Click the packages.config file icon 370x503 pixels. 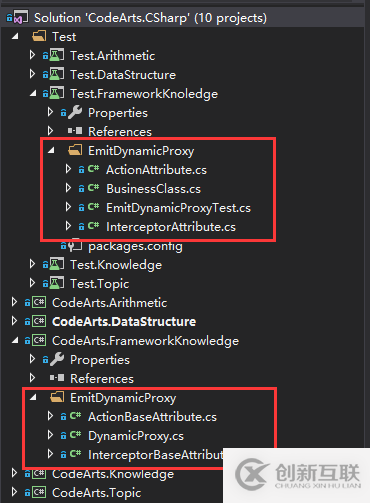pos(75,246)
